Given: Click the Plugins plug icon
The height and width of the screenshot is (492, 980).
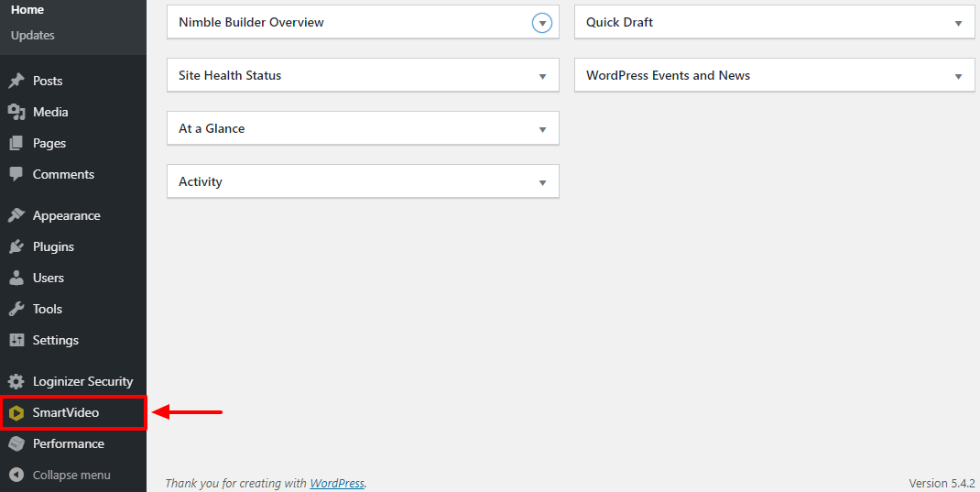Looking at the screenshot, I should (16, 247).
